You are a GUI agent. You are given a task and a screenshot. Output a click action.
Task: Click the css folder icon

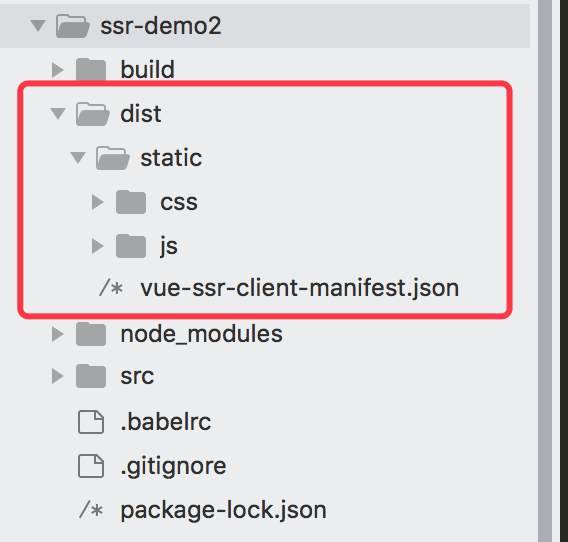(131, 202)
